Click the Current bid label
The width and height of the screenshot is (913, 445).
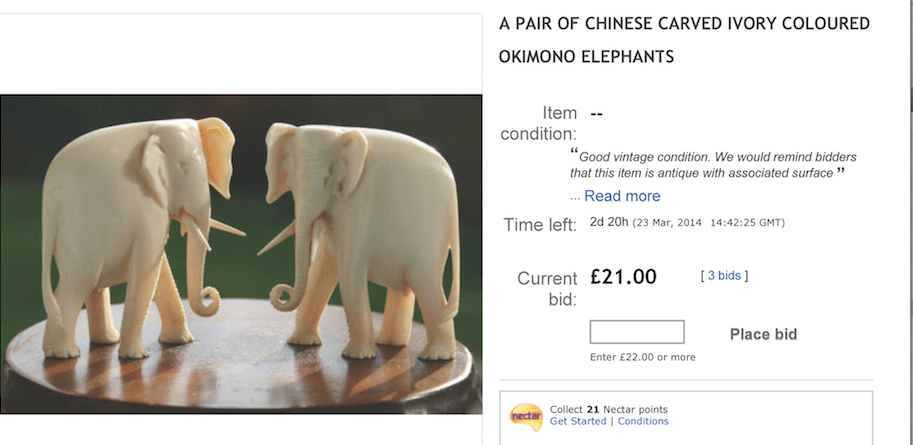[x=547, y=289]
